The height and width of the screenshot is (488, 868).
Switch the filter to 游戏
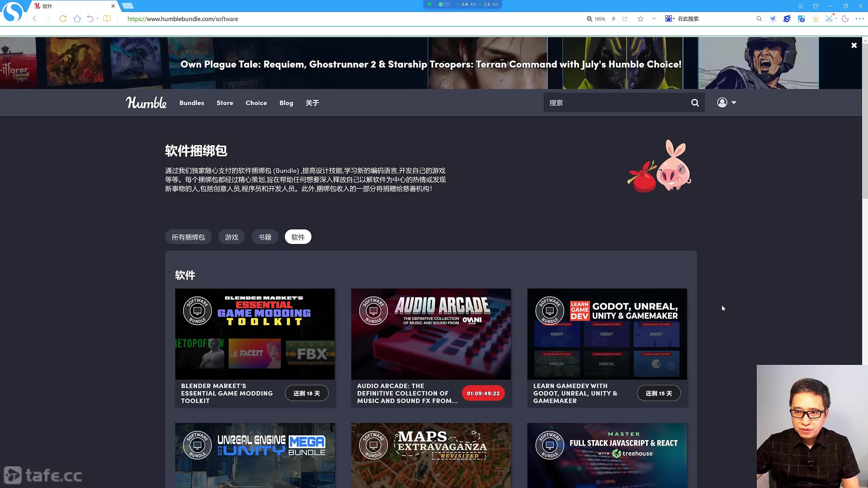click(x=231, y=237)
